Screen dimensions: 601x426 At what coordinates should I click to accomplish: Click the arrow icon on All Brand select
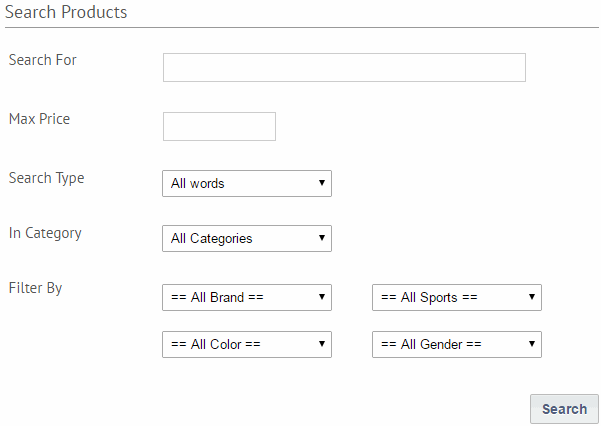tap(322, 297)
